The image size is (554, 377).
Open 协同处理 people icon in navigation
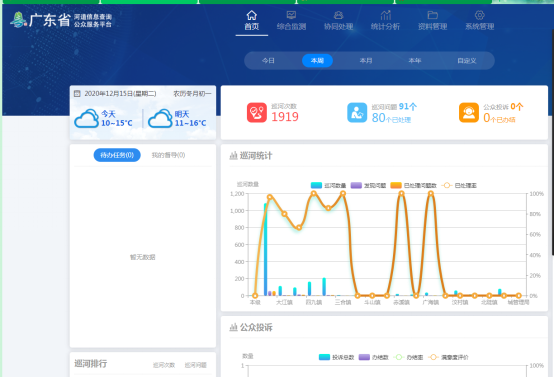[338, 15]
